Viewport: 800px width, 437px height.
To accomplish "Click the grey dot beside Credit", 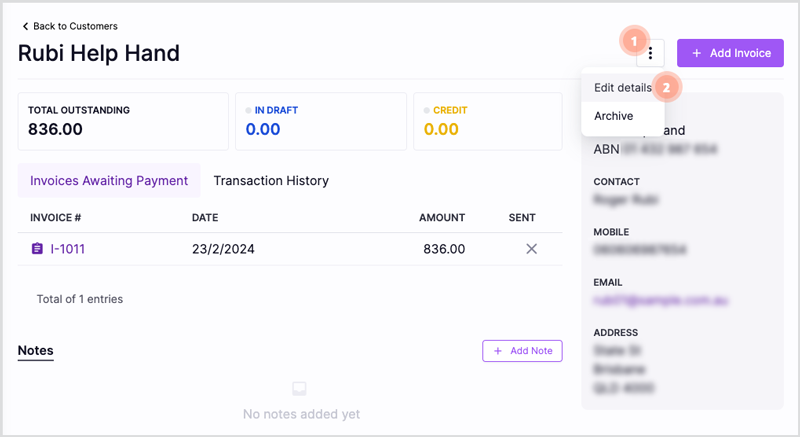I will (427, 110).
